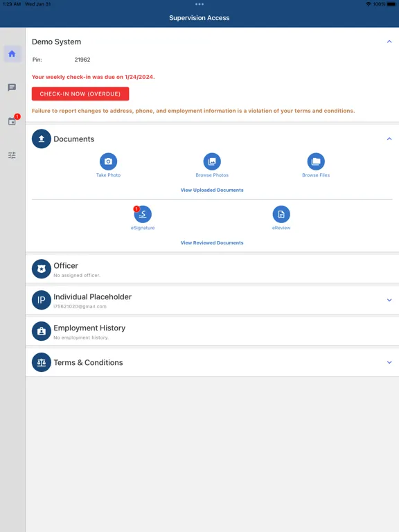Screen dimensions: 399x532
Task: Open View Reviewed Documents link
Action: pyautogui.click(x=212, y=242)
